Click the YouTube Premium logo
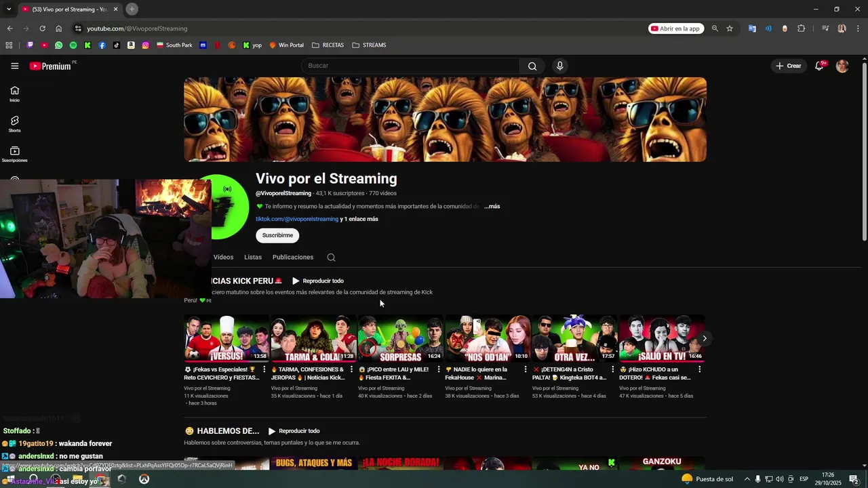 pos(52,66)
